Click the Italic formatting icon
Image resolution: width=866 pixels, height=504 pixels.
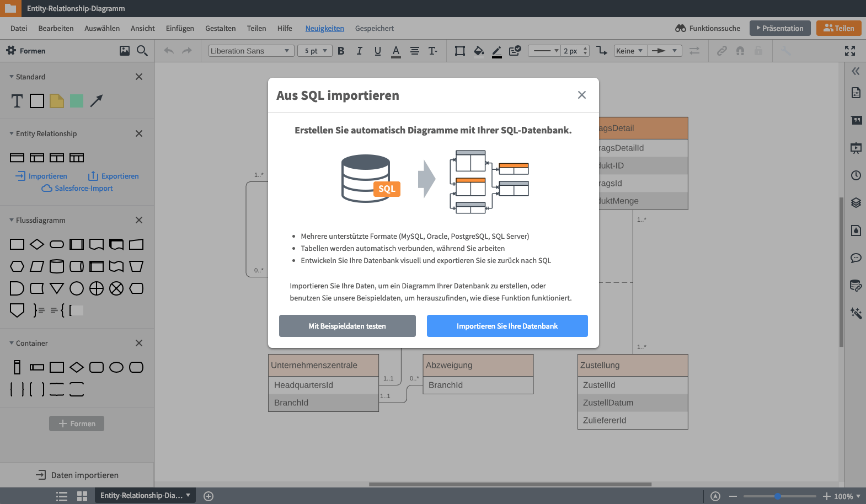click(x=359, y=51)
